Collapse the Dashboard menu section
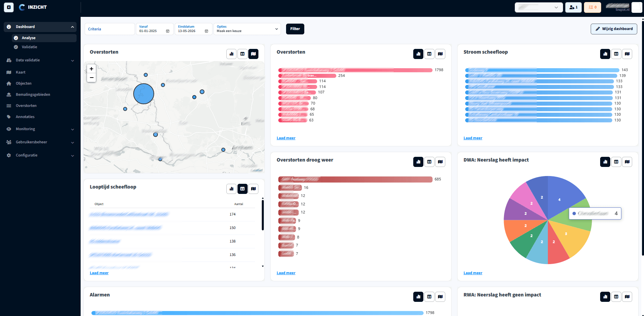Screen dimensions: 644x316 pyautogui.click(x=40, y=27)
